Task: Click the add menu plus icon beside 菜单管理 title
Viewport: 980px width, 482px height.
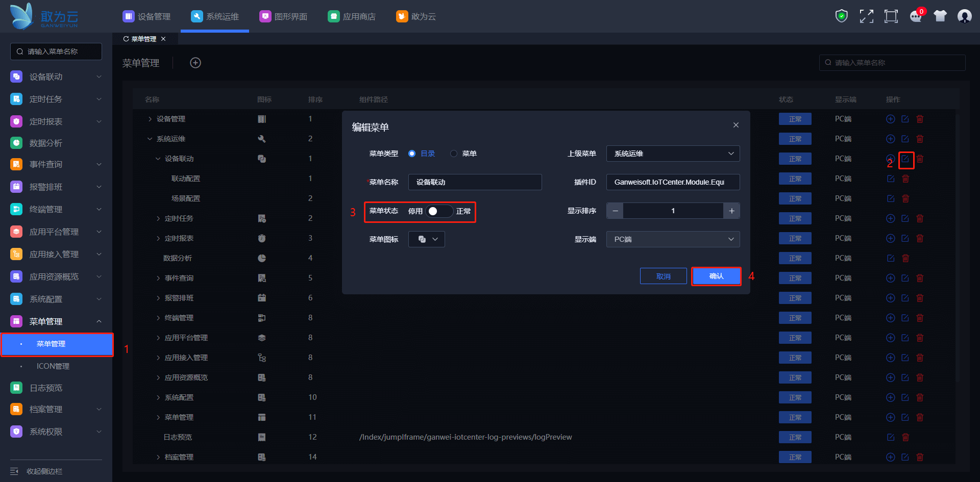Action: [195, 63]
